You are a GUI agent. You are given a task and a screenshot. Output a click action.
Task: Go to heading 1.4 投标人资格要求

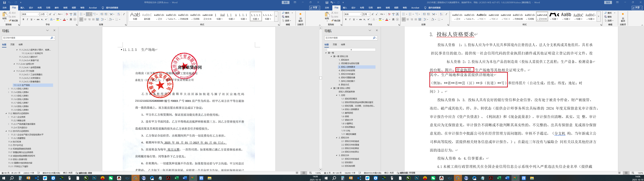pos(350,109)
